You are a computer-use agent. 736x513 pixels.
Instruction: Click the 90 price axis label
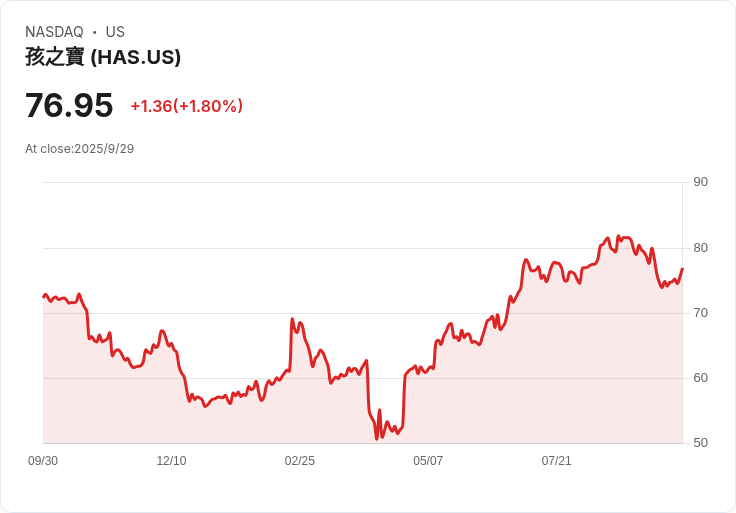point(700,182)
